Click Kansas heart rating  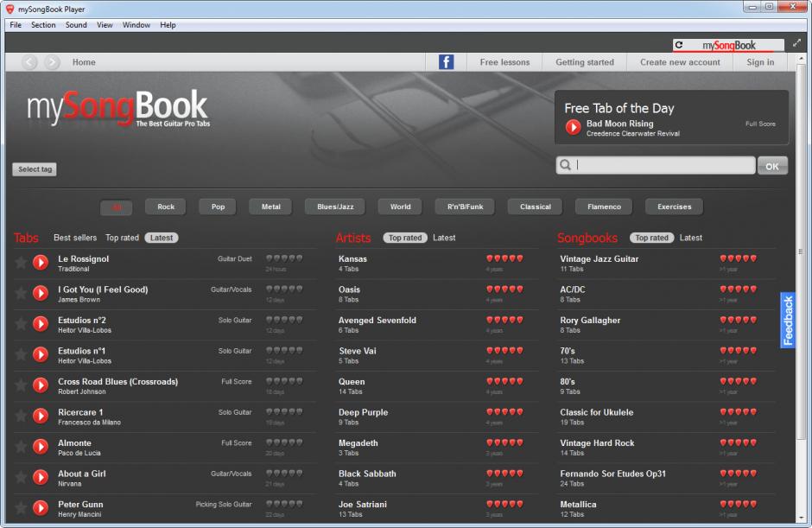point(504,258)
